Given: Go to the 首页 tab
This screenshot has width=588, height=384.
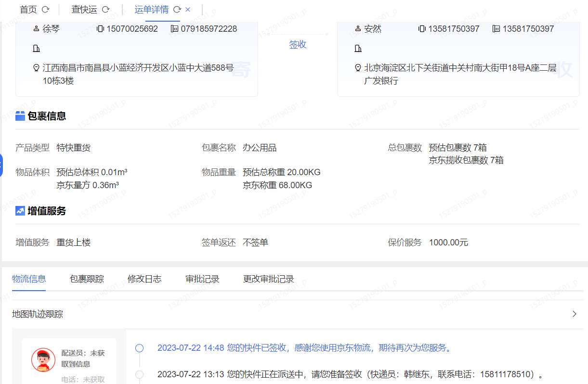Looking at the screenshot, I should point(28,10).
